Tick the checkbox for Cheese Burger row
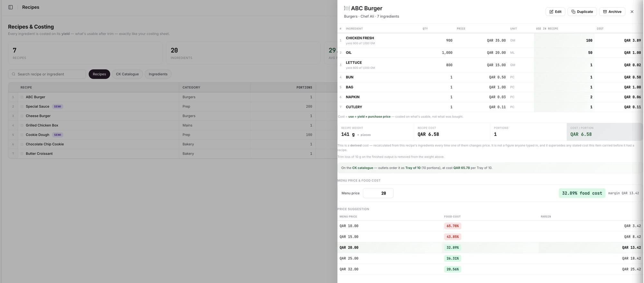 [22, 116]
